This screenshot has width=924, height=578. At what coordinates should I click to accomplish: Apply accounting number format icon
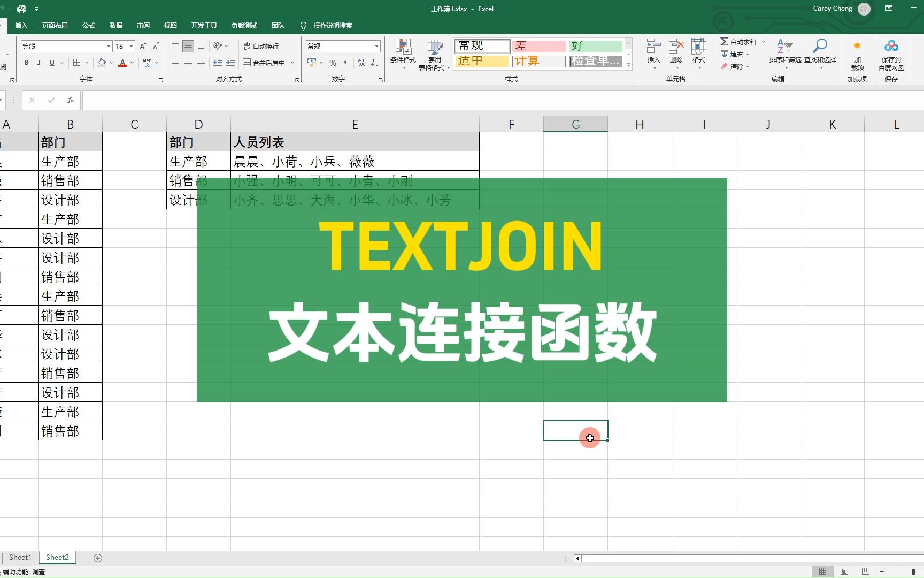(x=312, y=63)
